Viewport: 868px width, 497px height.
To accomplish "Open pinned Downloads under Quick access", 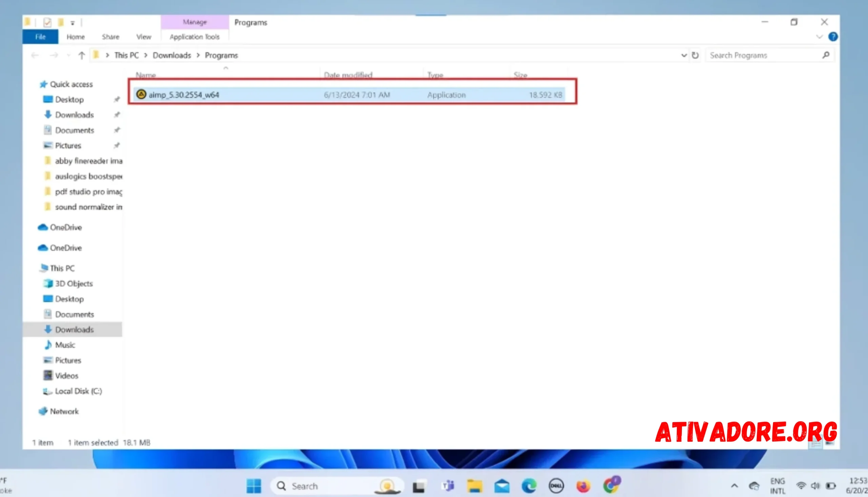I will (x=74, y=115).
